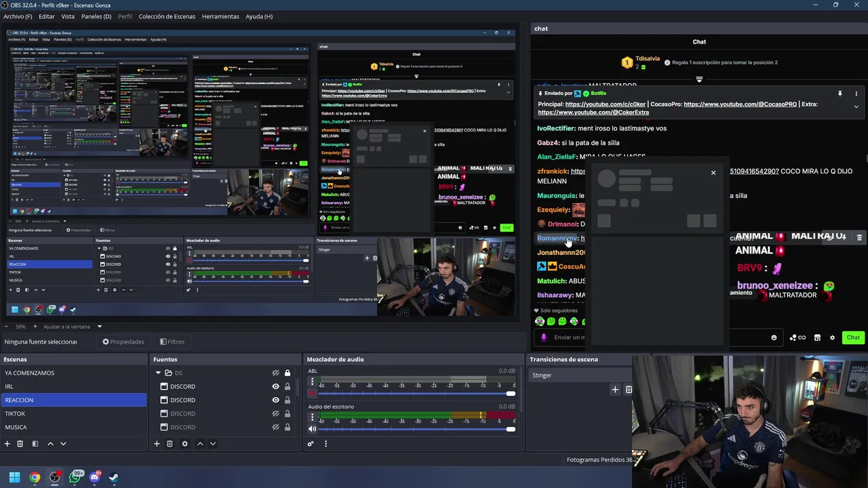868x488 pixels.
Task: Hide the topmost DISCORD source
Action: 275,386
